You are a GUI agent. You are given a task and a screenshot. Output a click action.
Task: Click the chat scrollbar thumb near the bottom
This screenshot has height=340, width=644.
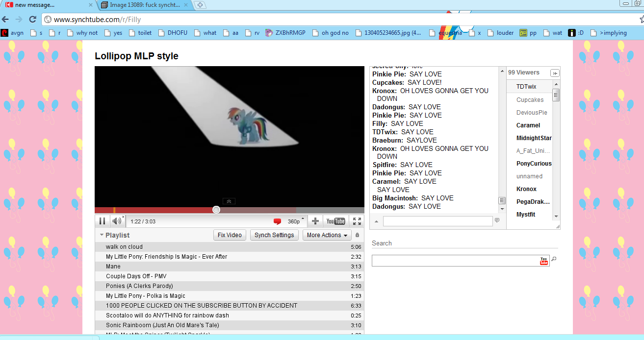coord(502,200)
